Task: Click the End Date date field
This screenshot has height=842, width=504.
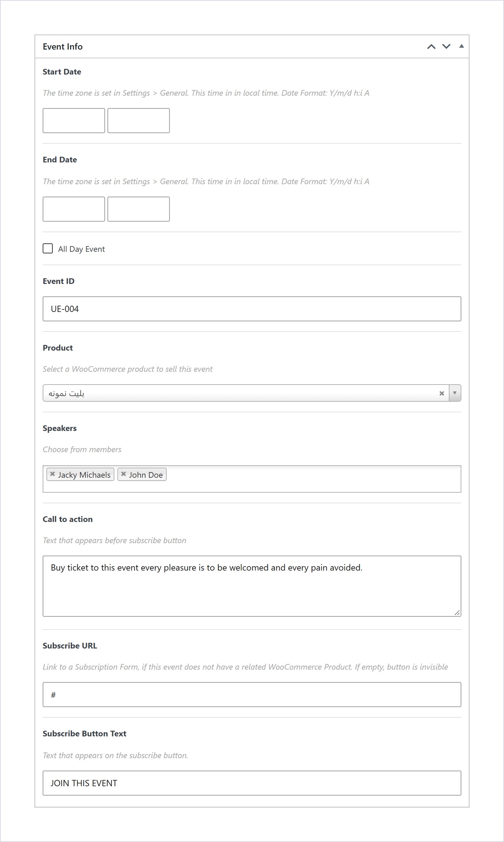Action: (x=74, y=209)
